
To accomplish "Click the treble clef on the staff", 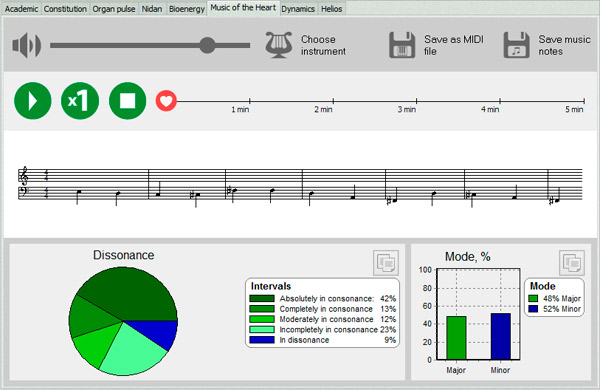I will tap(24, 176).
